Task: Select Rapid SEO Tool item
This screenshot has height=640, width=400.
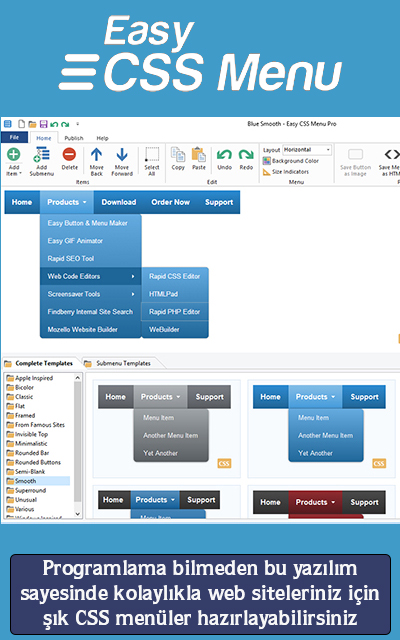Action: (x=91, y=258)
